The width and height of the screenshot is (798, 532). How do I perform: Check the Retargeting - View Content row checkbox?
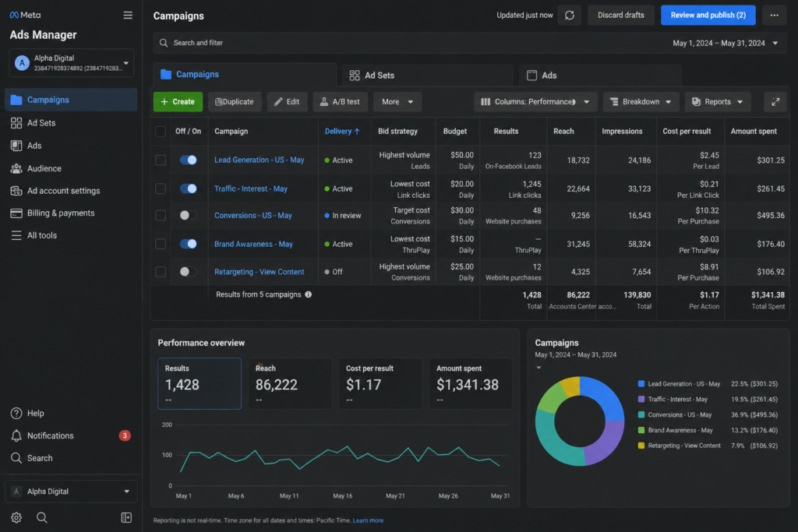click(x=161, y=272)
